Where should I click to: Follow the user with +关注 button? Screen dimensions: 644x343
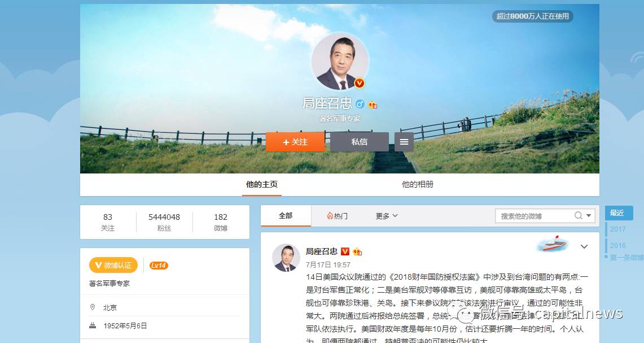pos(295,142)
